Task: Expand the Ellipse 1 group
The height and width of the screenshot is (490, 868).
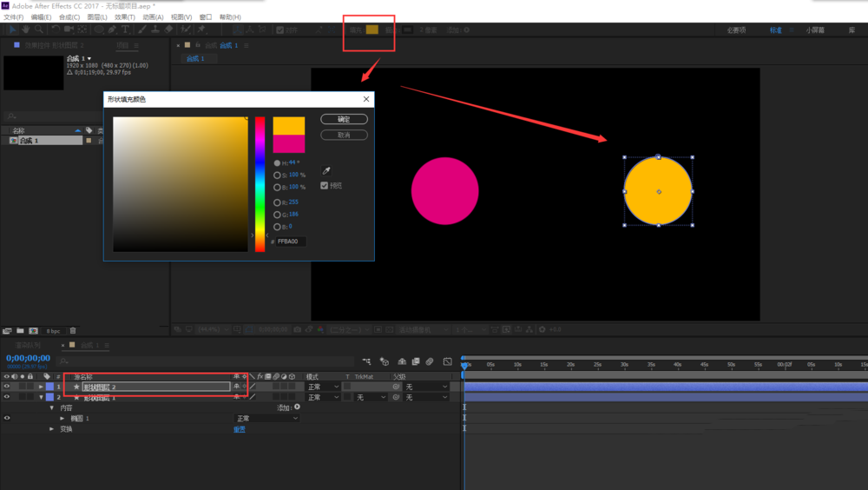Action: coord(62,418)
